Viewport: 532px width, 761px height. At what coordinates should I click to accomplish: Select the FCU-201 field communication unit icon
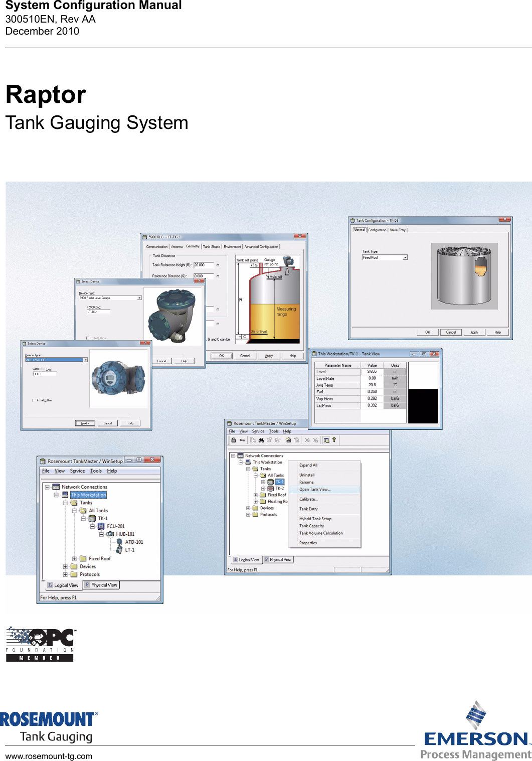[x=101, y=526]
